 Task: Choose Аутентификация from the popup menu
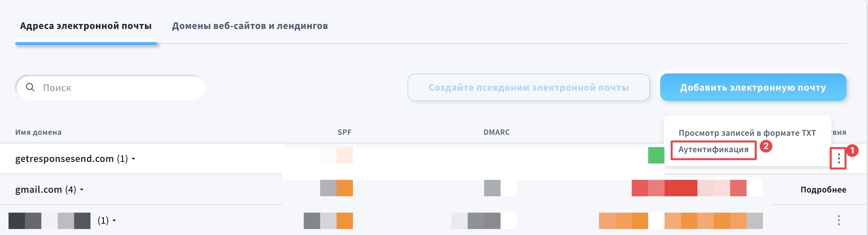pos(713,150)
